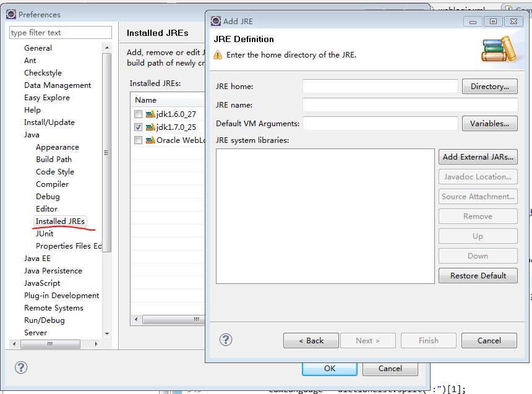Open Compiler preferences
This screenshot has width=532, height=394.
[52, 184]
